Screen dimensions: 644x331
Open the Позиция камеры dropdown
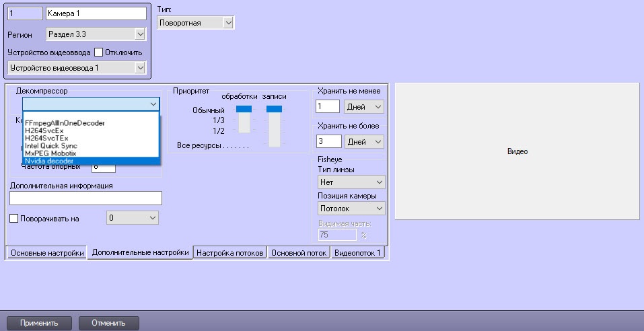click(351, 209)
